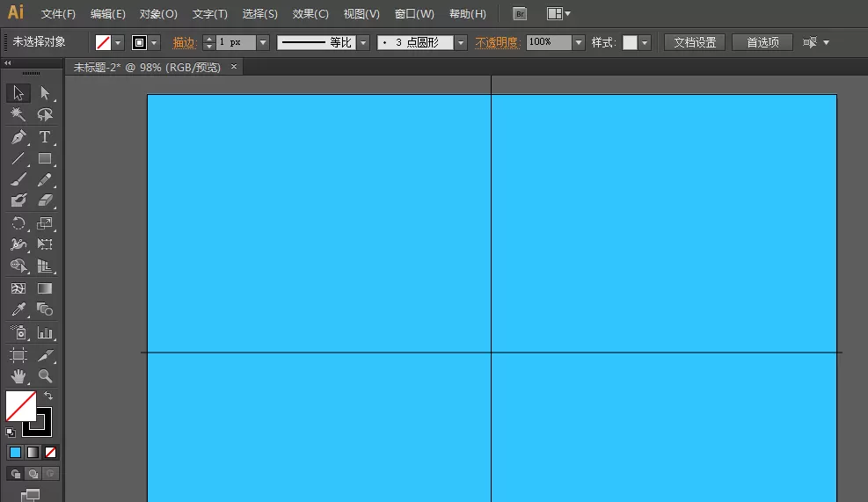Expand the opacity percentage dropdown

pos(579,42)
